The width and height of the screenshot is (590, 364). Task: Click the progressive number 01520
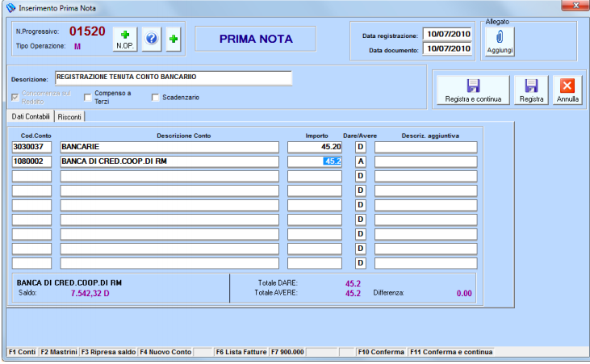(x=87, y=31)
